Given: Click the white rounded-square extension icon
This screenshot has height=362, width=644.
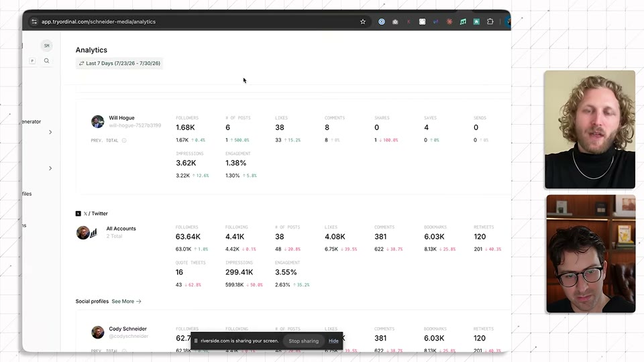Looking at the screenshot, I should 422,21.
